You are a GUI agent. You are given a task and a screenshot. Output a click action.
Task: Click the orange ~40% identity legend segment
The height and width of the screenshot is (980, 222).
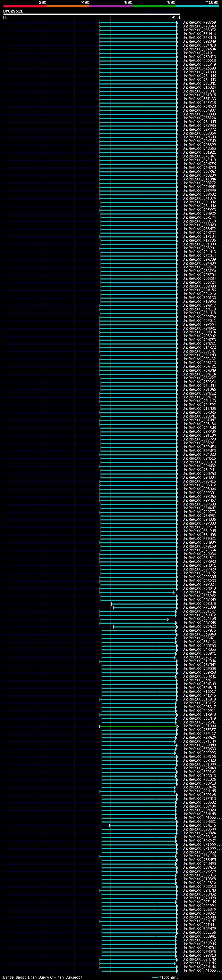pyautogui.click(x=68, y=6)
